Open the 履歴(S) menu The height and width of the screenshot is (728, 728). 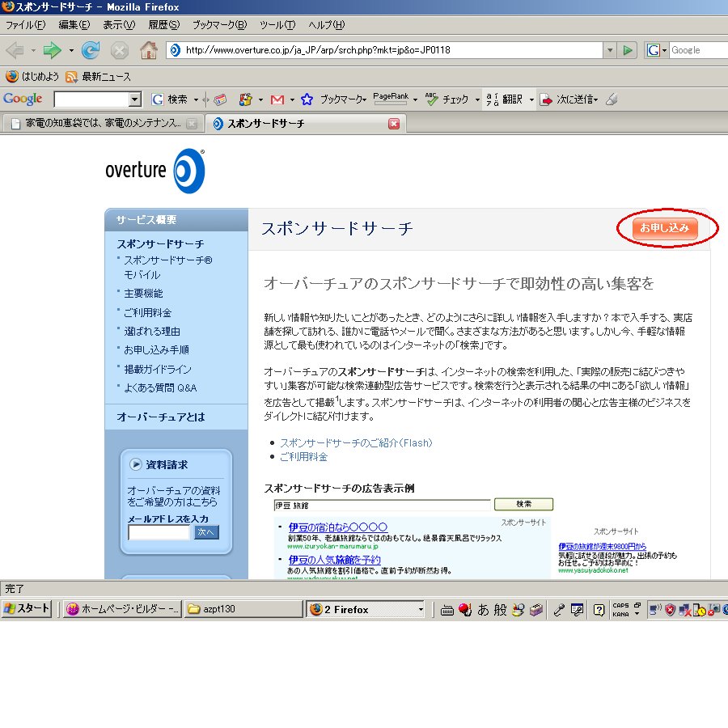tap(164, 25)
